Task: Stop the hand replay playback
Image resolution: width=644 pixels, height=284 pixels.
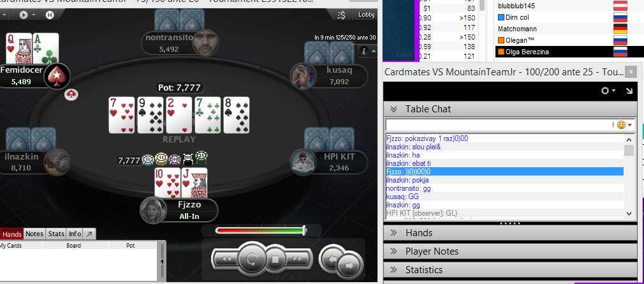Action: pos(275,259)
